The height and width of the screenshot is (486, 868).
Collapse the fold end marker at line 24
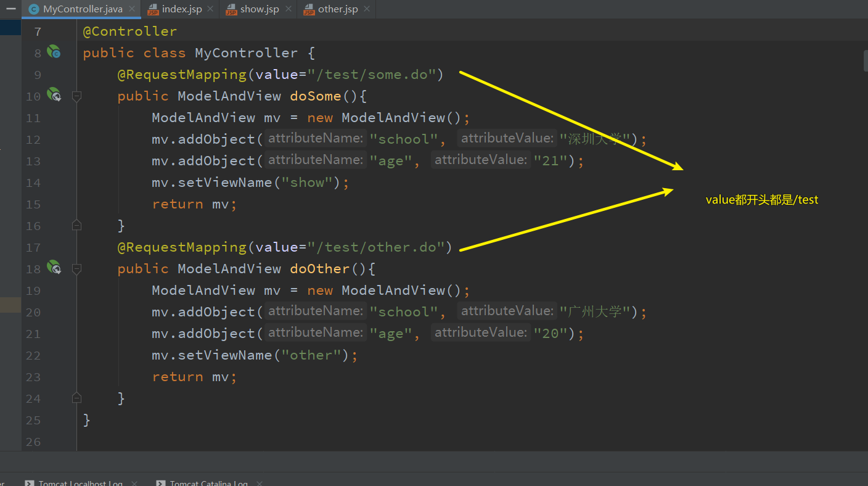[76, 398]
